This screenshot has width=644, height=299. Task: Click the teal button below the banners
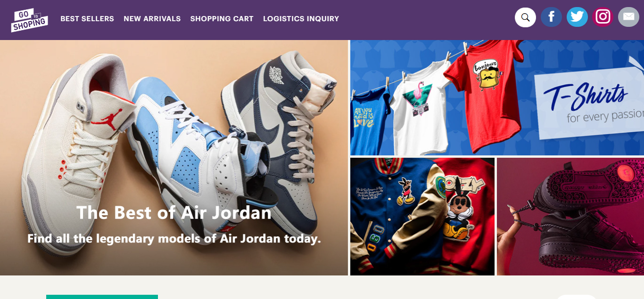point(102,297)
